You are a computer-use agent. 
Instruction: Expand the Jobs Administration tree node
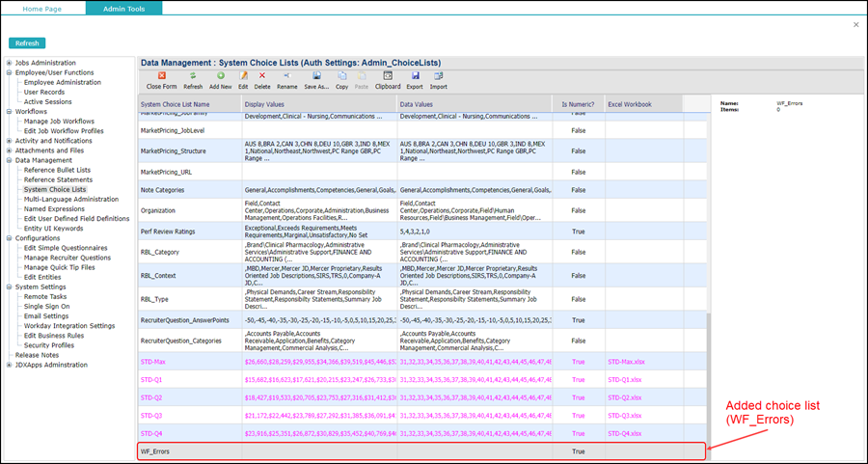click(10, 64)
